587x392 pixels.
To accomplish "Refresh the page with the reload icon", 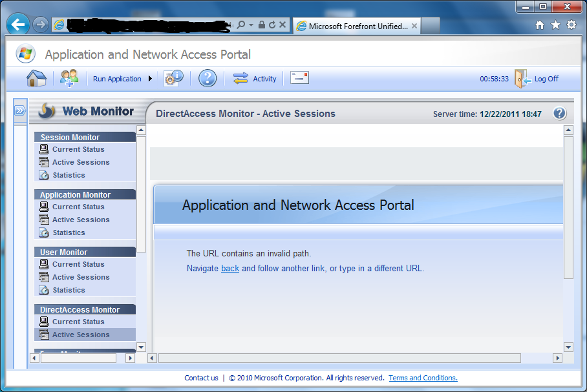I will 272,25.
